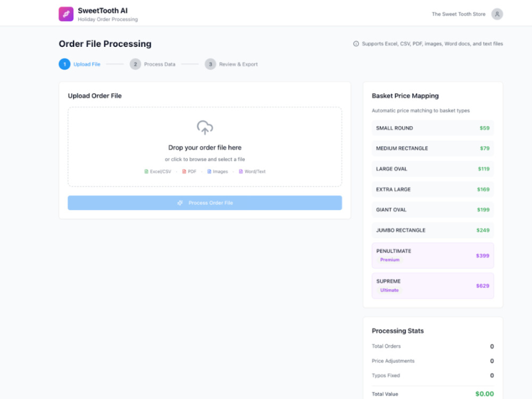This screenshot has height=399, width=532.
Task: Click the $199 price value
Action: [x=483, y=210]
